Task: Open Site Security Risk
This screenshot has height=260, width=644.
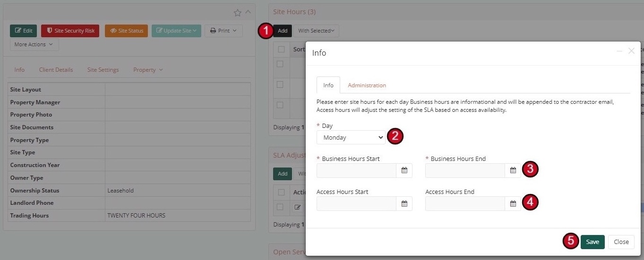Action: [70, 31]
